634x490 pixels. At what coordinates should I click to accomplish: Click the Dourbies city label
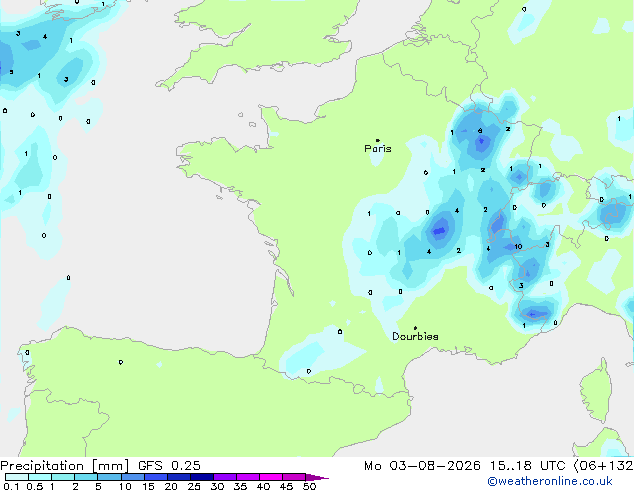coord(415,336)
